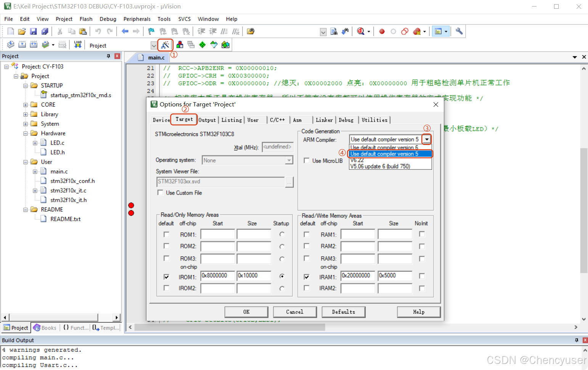
Task: Switch to the Debug tab in options dialog
Action: 346,120
